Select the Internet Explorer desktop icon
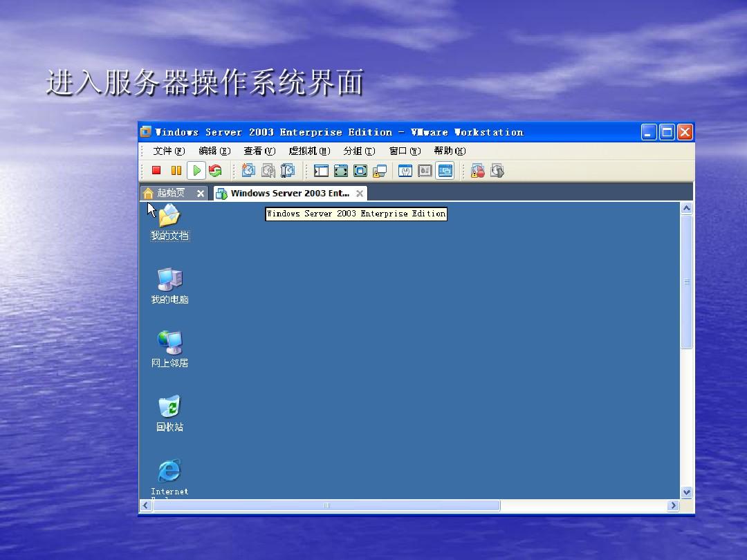The width and height of the screenshot is (747, 560). coord(169,478)
